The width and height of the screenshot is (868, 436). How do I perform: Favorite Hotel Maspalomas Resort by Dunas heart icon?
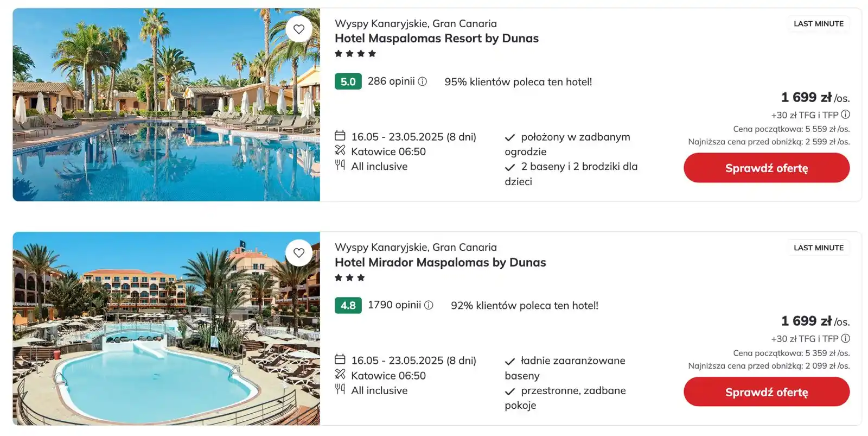(299, 29)
